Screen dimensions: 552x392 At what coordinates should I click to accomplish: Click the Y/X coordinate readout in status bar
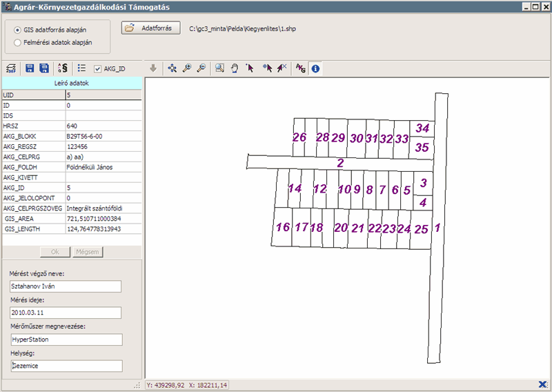[186, 385]
